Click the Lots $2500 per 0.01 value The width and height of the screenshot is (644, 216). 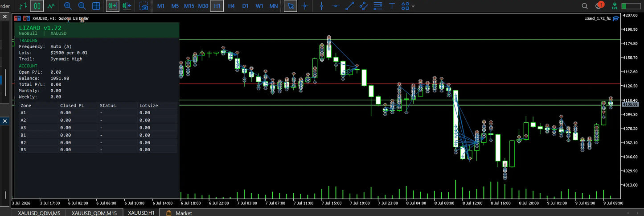[69, 53]
